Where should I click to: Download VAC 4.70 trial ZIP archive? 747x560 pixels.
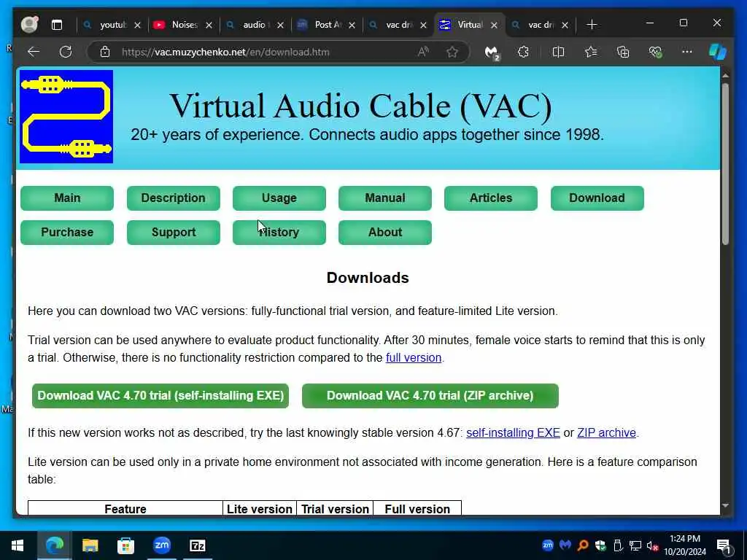pyautogui.click(x=430, y=396)
